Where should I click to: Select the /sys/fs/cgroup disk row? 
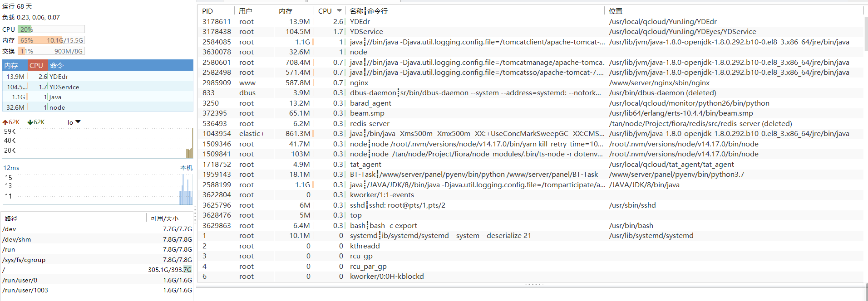97,260
